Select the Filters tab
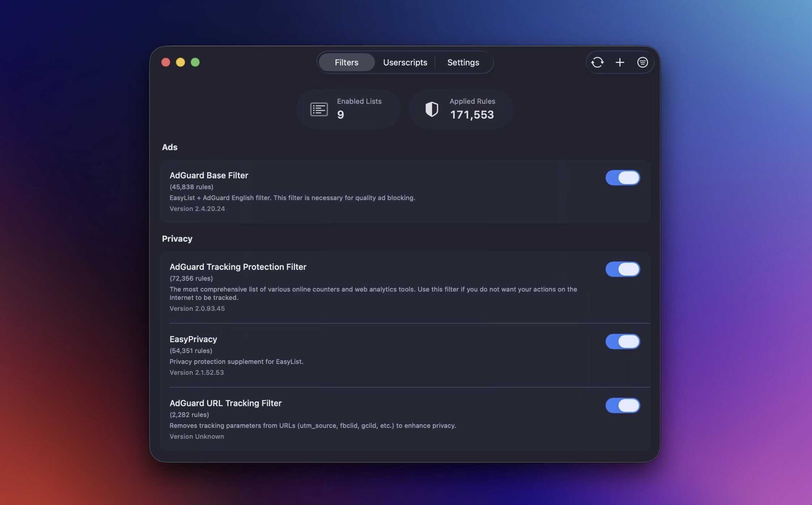The height and width of the screenshot is (505, 812). tap(346, 63)
